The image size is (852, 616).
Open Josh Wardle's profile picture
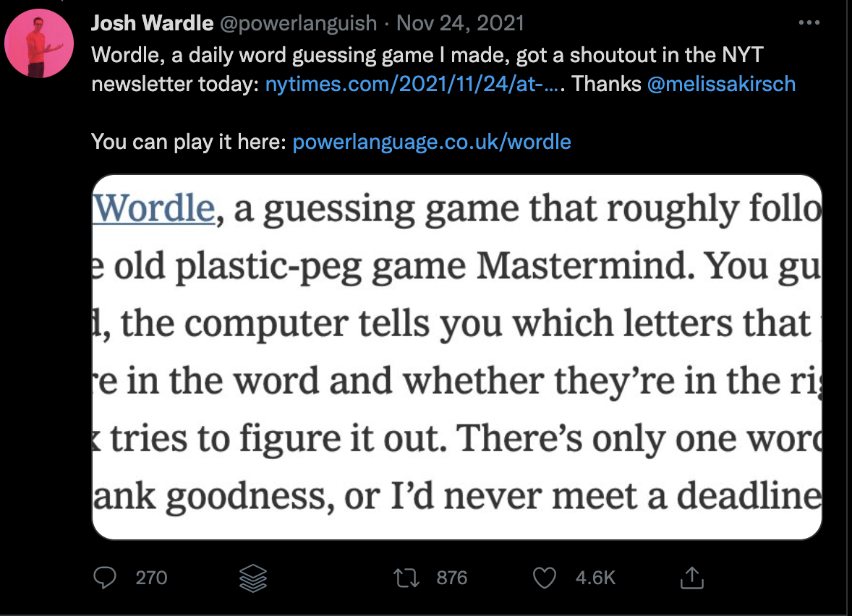click(39, 43)
